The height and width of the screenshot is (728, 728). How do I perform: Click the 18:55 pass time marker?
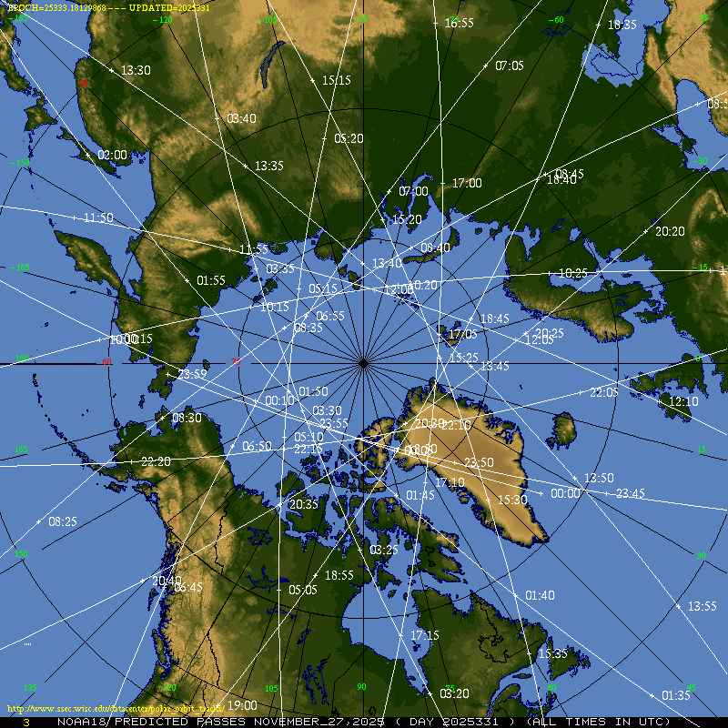tap(339, 575)
